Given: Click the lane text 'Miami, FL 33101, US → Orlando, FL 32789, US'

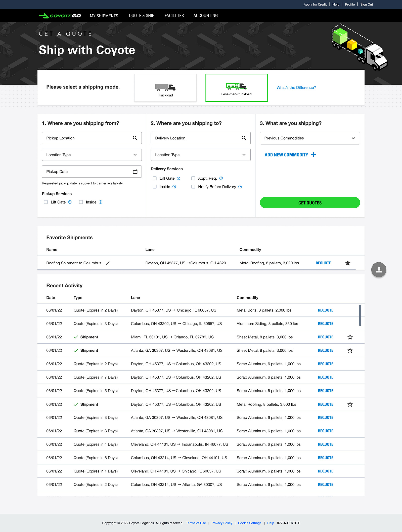Looking at the screenshot, I should 172,337.
